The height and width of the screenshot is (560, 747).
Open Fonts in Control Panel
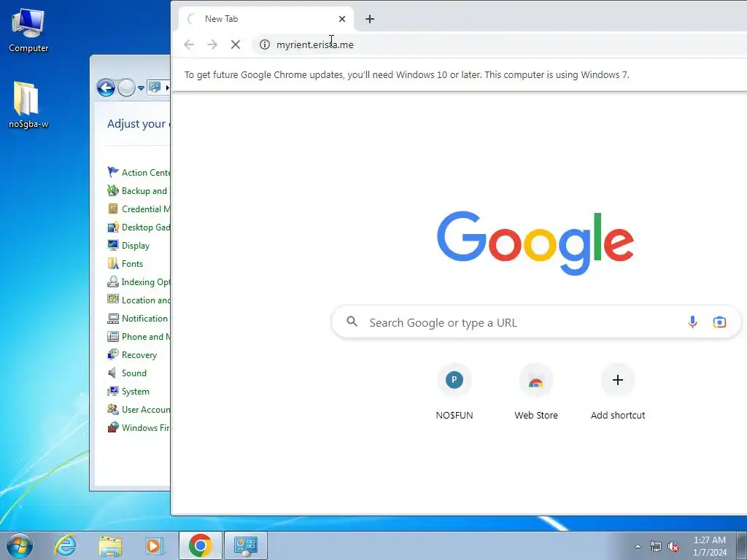click(125, 264)
